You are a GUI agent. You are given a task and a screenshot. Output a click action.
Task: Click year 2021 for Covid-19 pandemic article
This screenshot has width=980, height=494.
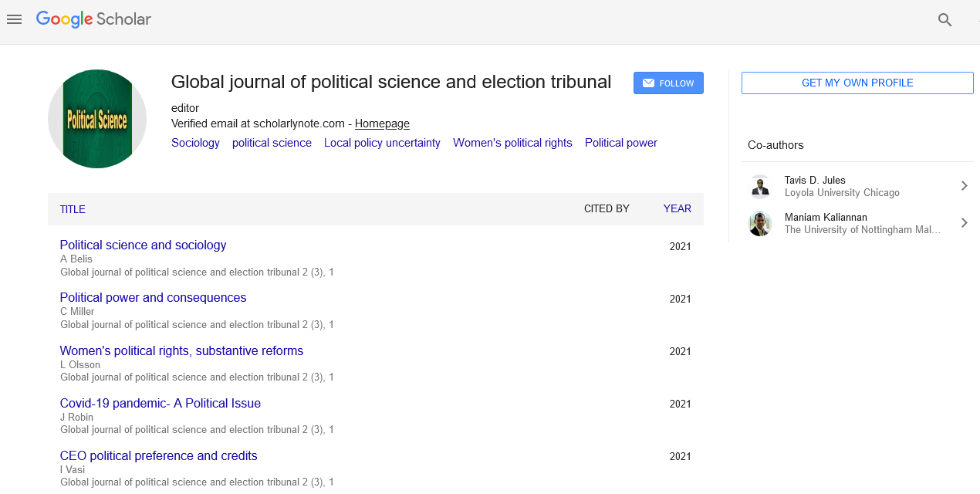coord(681,404)
